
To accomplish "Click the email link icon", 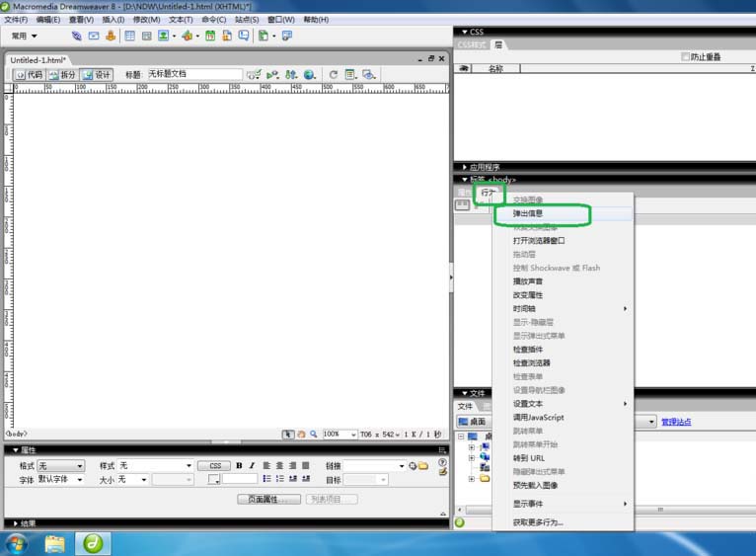I will [94, 37].
